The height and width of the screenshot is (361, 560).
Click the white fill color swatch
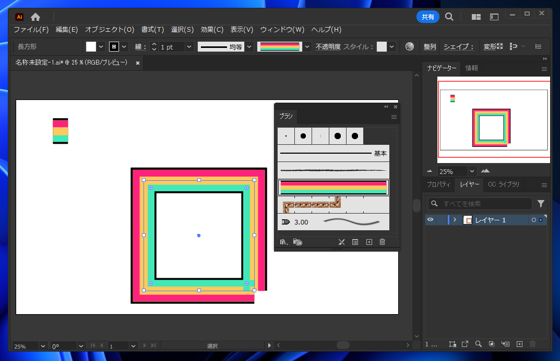point(91,47)
